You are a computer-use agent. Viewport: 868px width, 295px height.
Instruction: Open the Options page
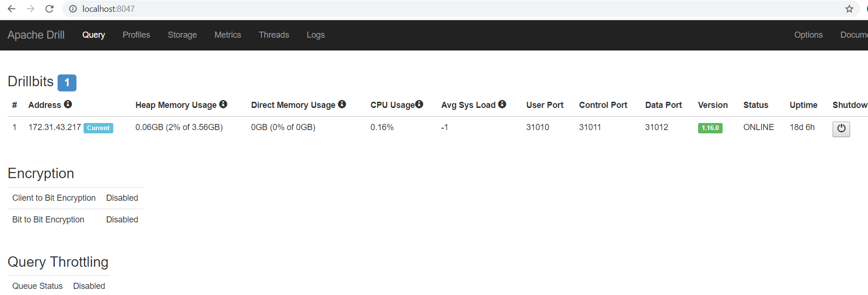pyautogui.click(x=808, y=35)
